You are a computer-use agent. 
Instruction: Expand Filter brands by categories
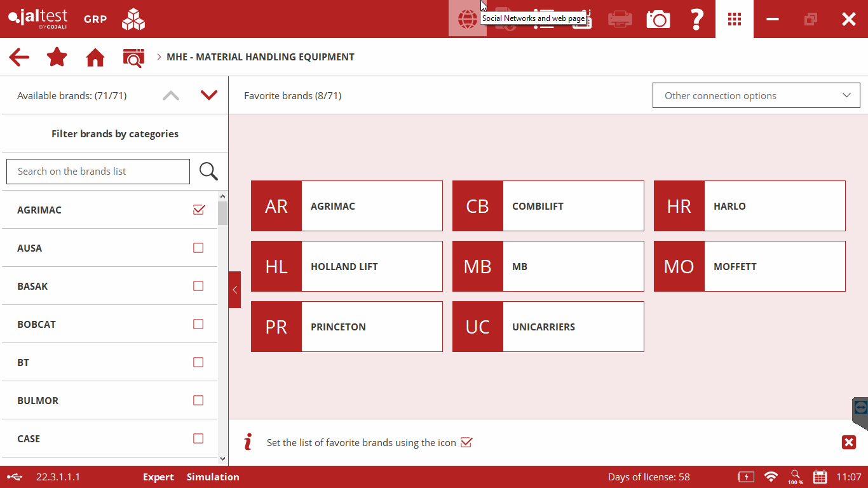(x=114, y=133)
